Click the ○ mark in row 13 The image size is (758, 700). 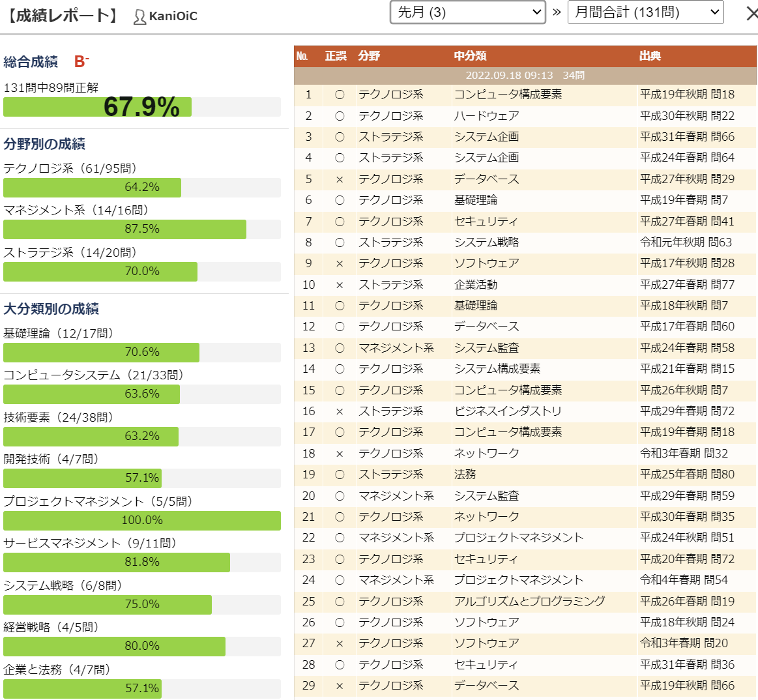pos(340,348)
